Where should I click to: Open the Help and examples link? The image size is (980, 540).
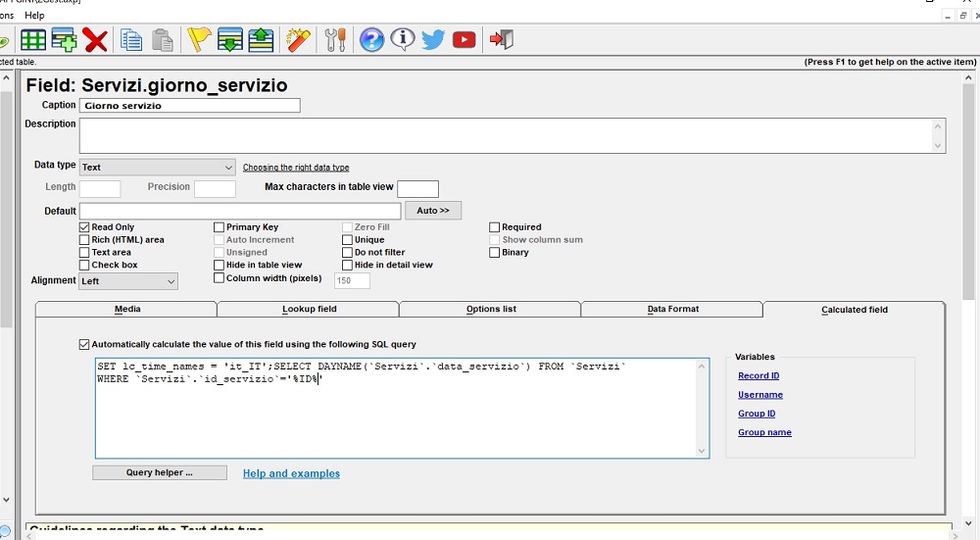coord(291,473)
